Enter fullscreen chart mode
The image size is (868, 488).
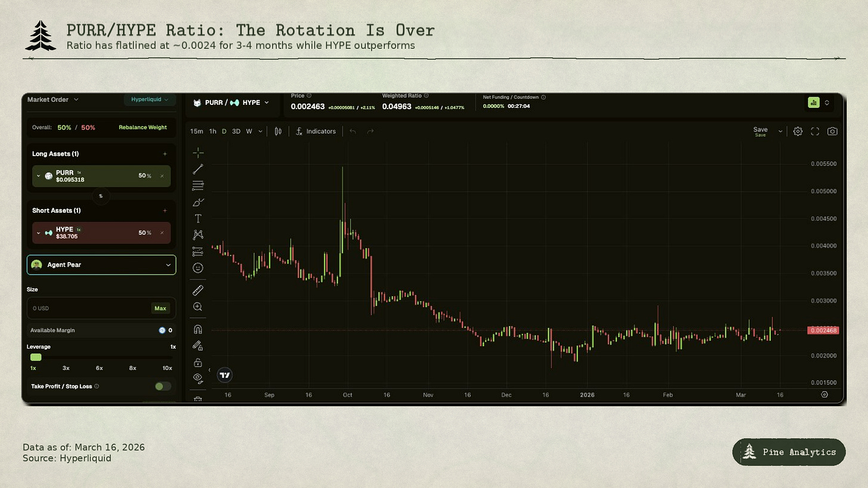click(x=815, y=131)
